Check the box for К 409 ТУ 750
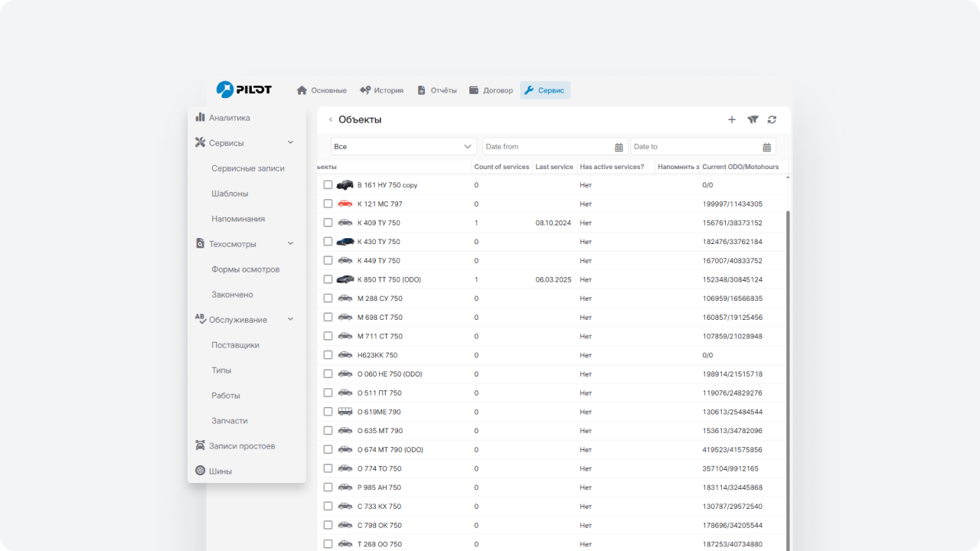 point(328,223)
